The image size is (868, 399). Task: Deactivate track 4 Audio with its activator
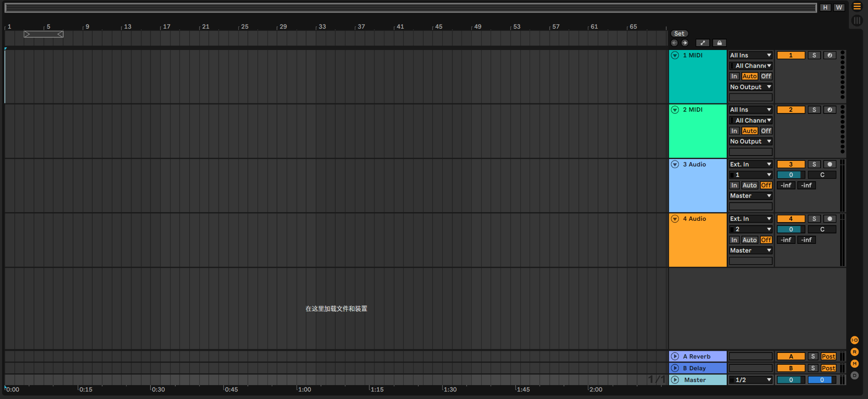point(791,219)
